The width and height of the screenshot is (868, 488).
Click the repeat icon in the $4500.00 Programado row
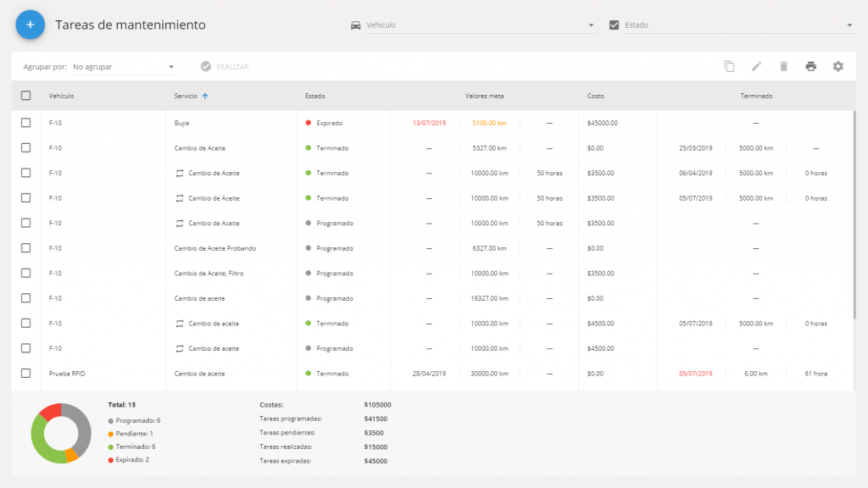(180, 348)
